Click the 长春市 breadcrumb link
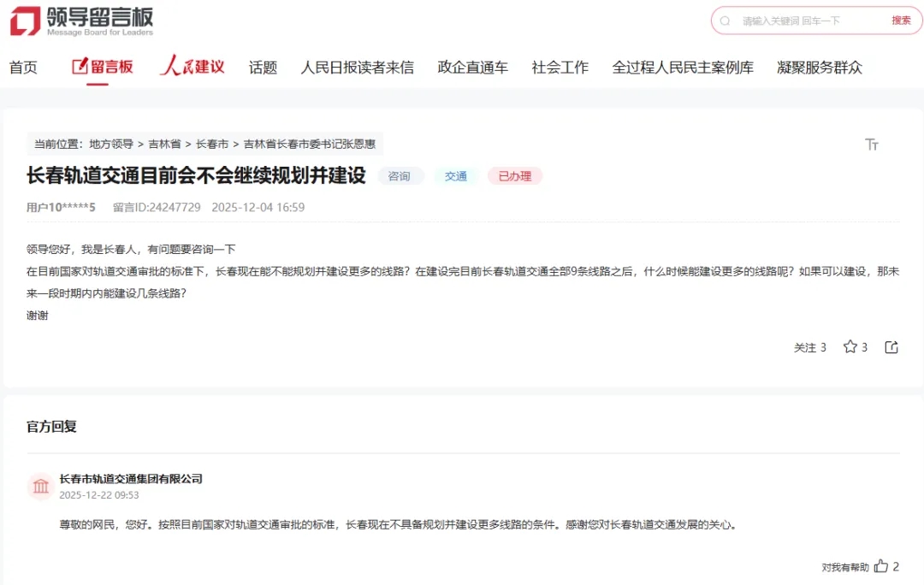This screenshot has height=585, width=924. [212, 144]
